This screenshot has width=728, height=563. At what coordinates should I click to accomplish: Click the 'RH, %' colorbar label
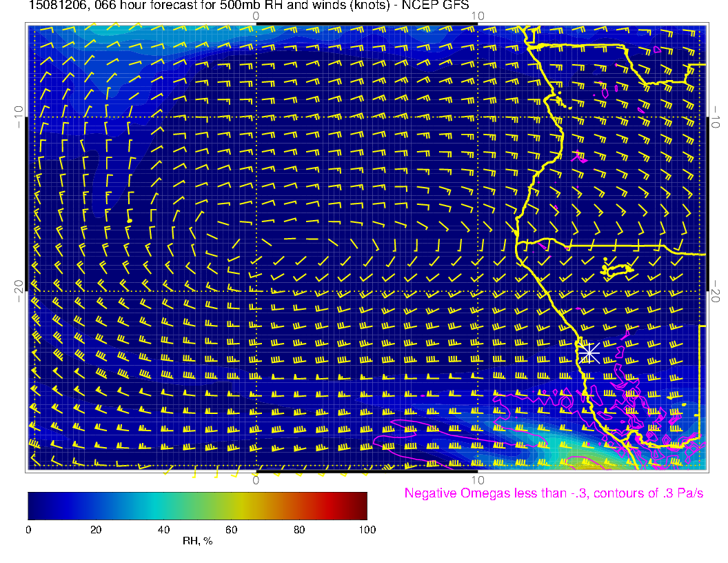click(197, 542)
